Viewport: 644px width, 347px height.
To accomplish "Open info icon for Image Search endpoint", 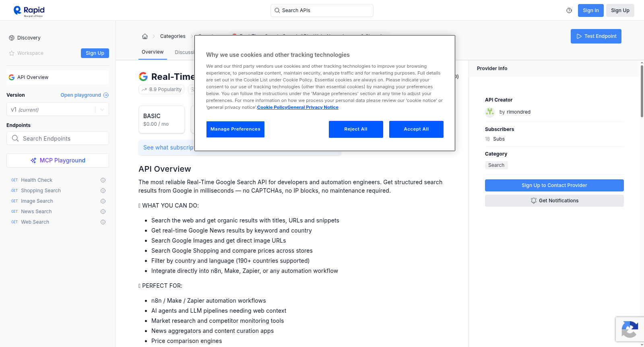I will click(x=103, y=201).
